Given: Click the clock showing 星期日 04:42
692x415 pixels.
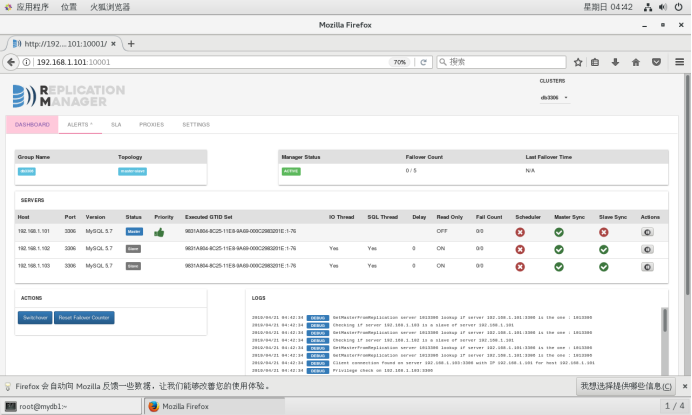Looking at the screenshot, I should coord(608,7).
